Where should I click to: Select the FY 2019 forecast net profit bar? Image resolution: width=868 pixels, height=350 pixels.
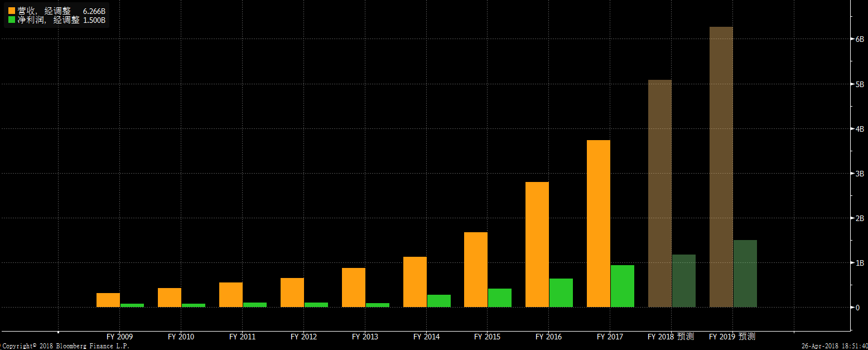click(745, 274)
